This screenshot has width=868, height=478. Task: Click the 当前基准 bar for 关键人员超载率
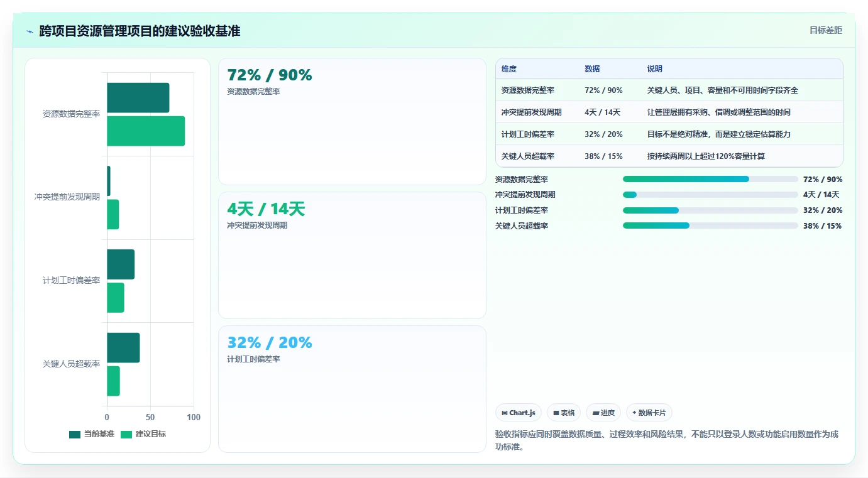pos(123,348)
